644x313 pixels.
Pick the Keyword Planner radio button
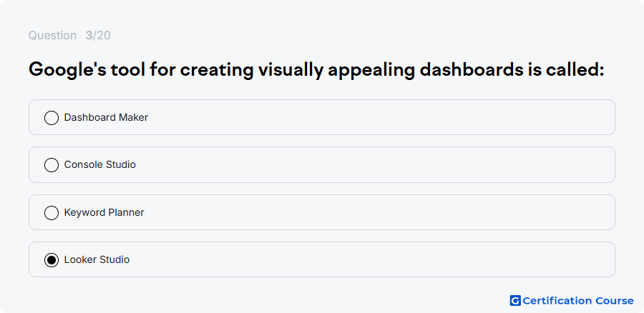[52, 212]
